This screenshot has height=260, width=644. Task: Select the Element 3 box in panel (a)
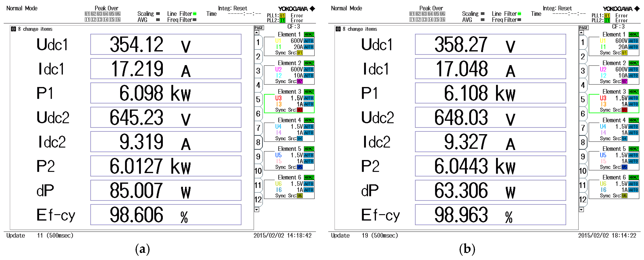(x=289, y=103)
